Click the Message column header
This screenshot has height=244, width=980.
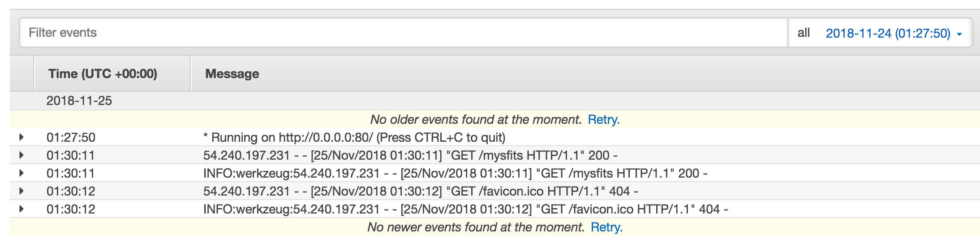click(232, 74)
